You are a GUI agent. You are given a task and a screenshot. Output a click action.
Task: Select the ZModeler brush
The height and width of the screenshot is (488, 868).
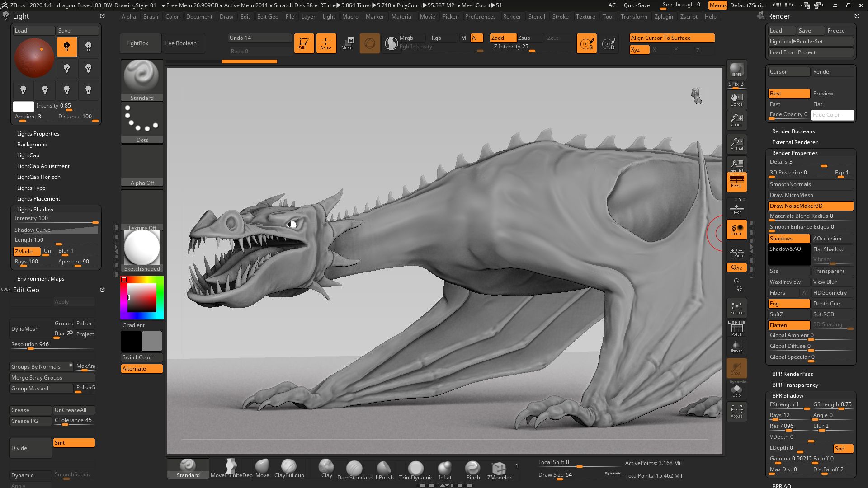[x=499, y=469]
